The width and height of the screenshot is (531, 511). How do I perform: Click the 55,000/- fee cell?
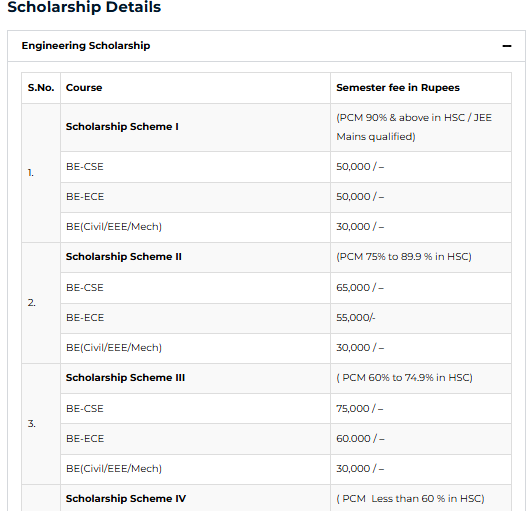pos(356,318)
